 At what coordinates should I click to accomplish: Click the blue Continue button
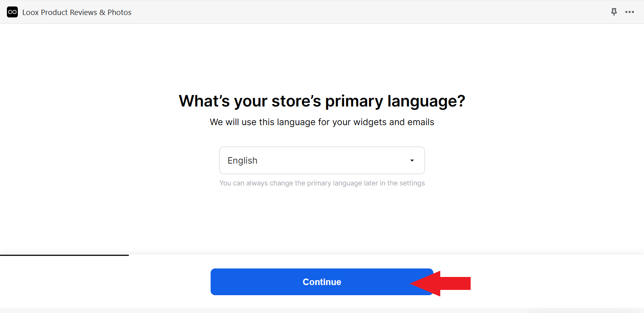pos(322,282)
